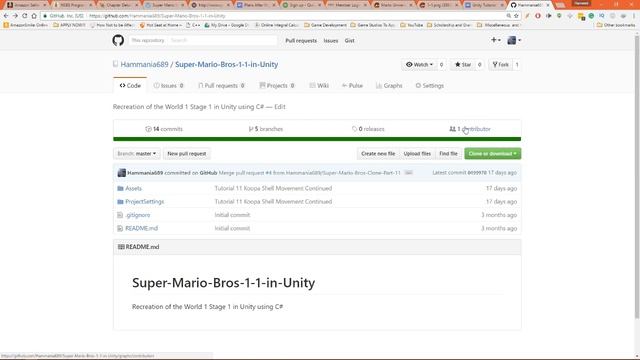Edit the repository description
This screenshot has height=360, width=640.
point(280,107)
